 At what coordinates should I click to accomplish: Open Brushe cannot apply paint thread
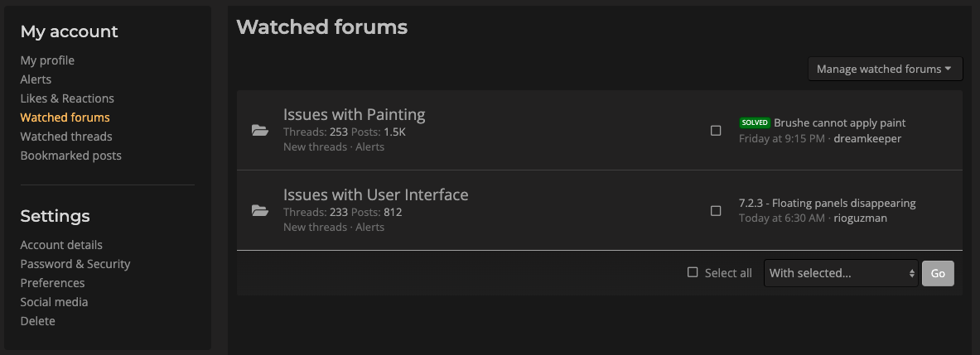839,123
